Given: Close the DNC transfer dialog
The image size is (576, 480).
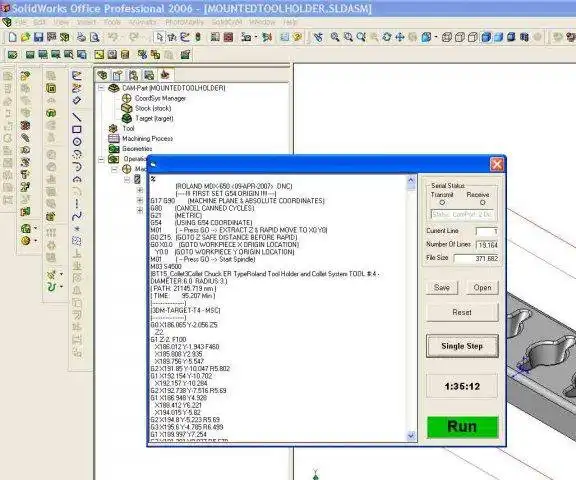Looking at the screenshot, I should (497, 164).
